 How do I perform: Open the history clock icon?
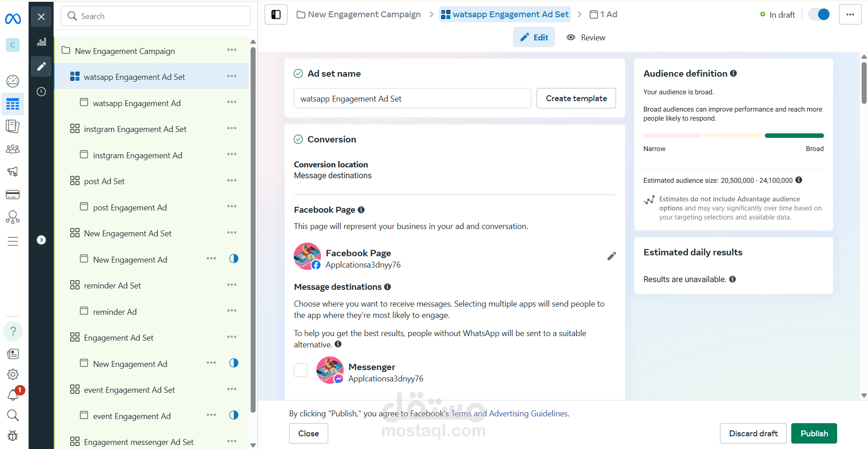(x=41, y=92)
